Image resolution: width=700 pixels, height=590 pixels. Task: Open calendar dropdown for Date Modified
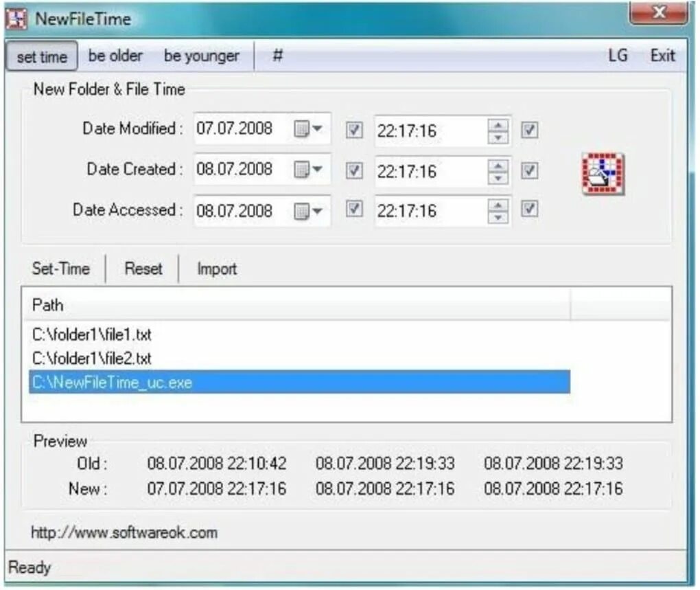pos(309,130)
